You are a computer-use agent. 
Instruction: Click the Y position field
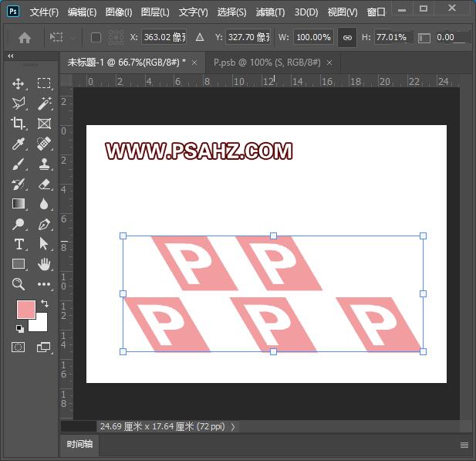[x=248, y=37]
